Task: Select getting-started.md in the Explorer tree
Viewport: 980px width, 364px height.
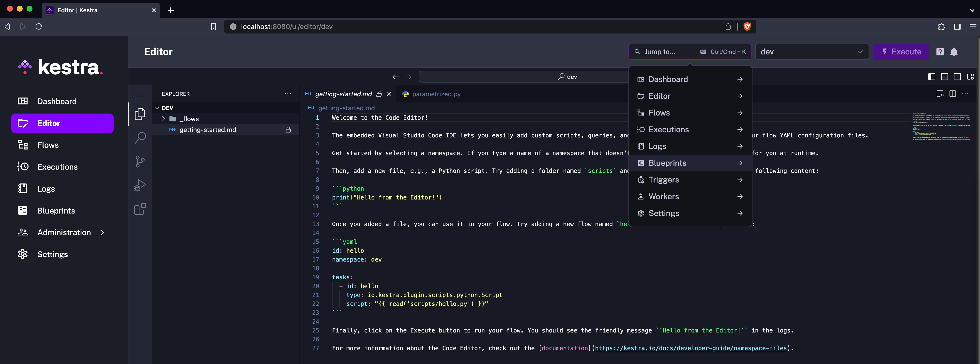Action: tap(226, 130)
